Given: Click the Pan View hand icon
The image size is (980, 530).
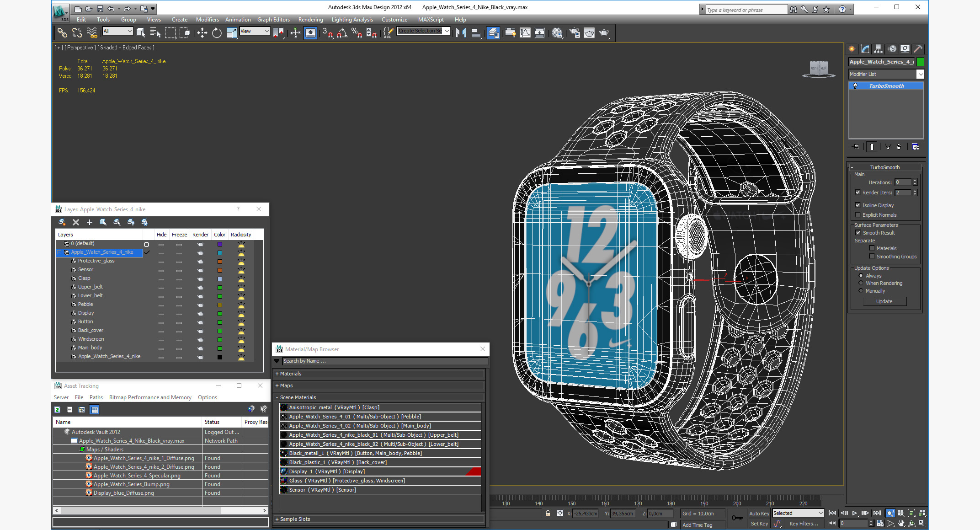Looking at the screenshot, I should (x=901, y=523).
